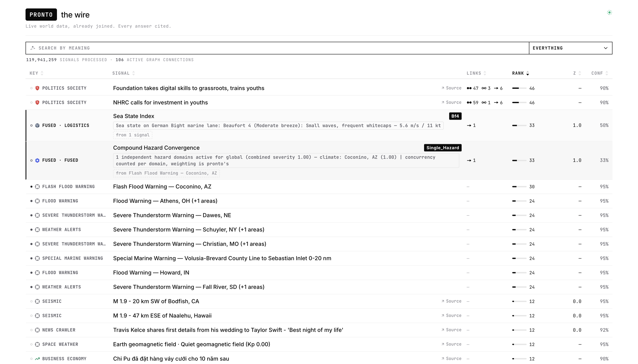Viewport: 638px width, 364px height.
Task: Click the Single_Hazard badge
Action: pos(443,148)
